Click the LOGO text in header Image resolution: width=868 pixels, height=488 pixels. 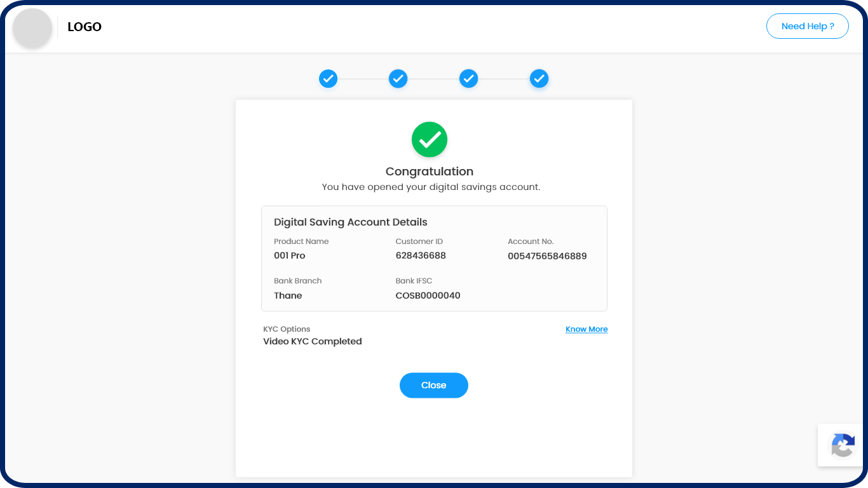pyautogui.click(x=85, y=27)
